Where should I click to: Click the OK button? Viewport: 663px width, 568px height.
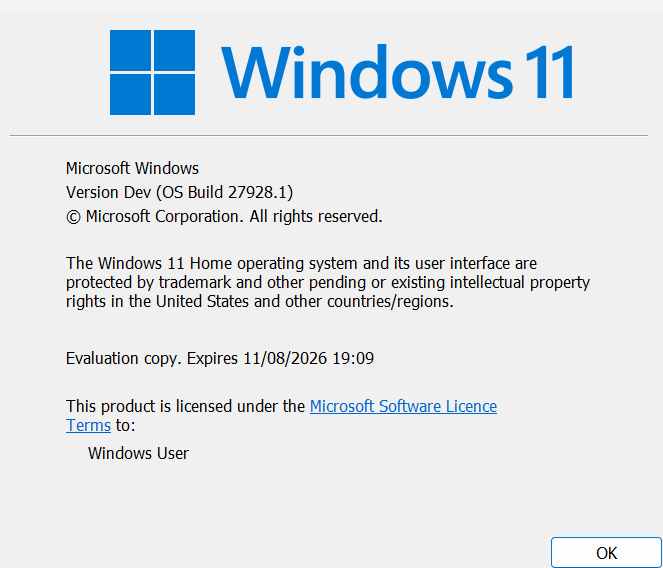[x=606, y=552]
